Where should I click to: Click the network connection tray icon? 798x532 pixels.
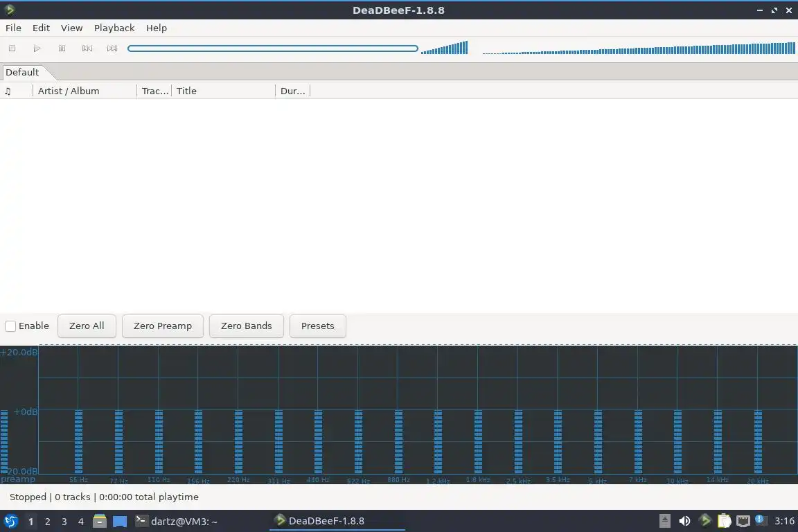(x=743, y=521)
